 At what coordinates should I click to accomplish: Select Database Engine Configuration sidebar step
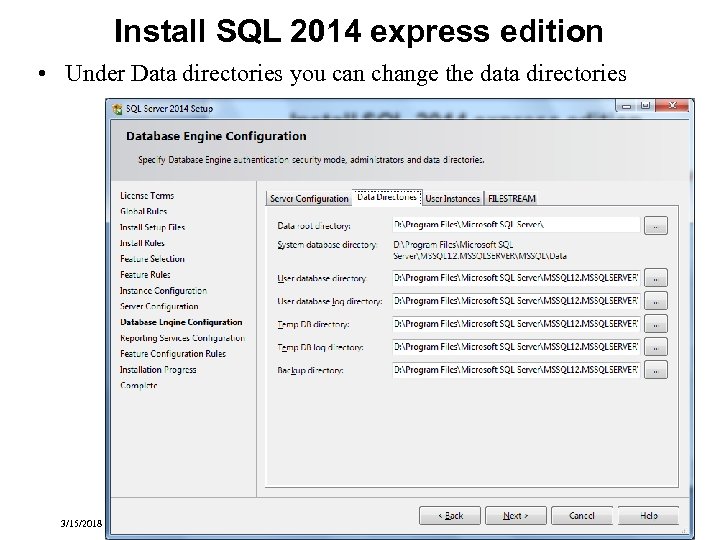tap(181, 322)
